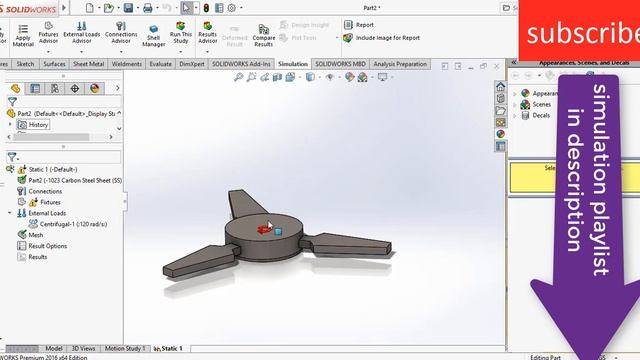Image resolution: width=640 pixels, height=360 pixels.
Task: Click Zoom to Fit in view toolbar
Action: (238, 77)
